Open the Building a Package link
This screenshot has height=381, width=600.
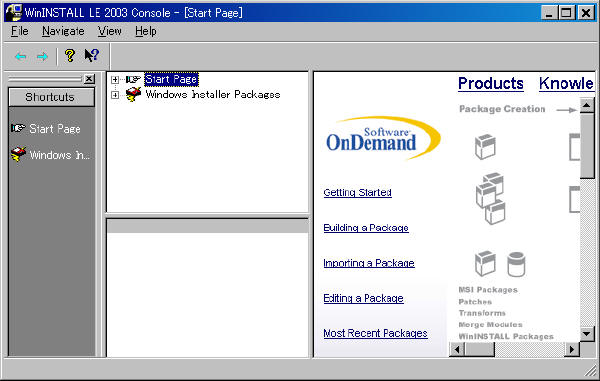(x=366, y=228)
